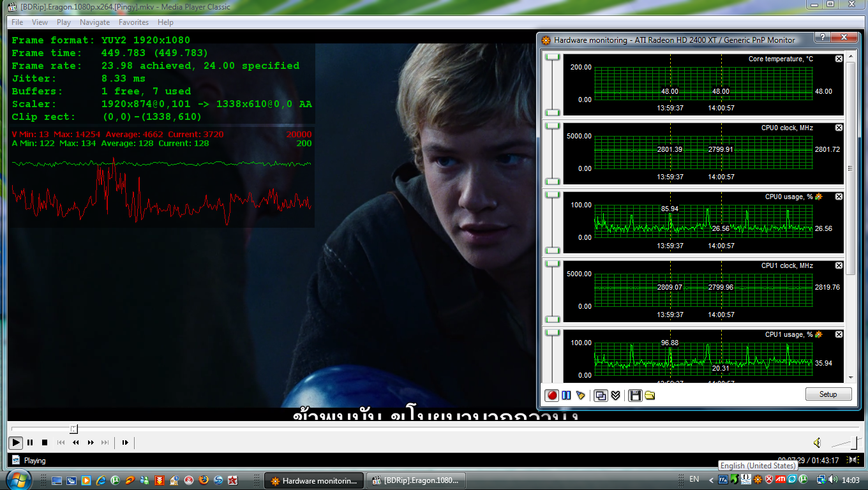Click the Playing status text
Image resolution: width=868 pixels, height=490 pixels.
coord(35,460)
